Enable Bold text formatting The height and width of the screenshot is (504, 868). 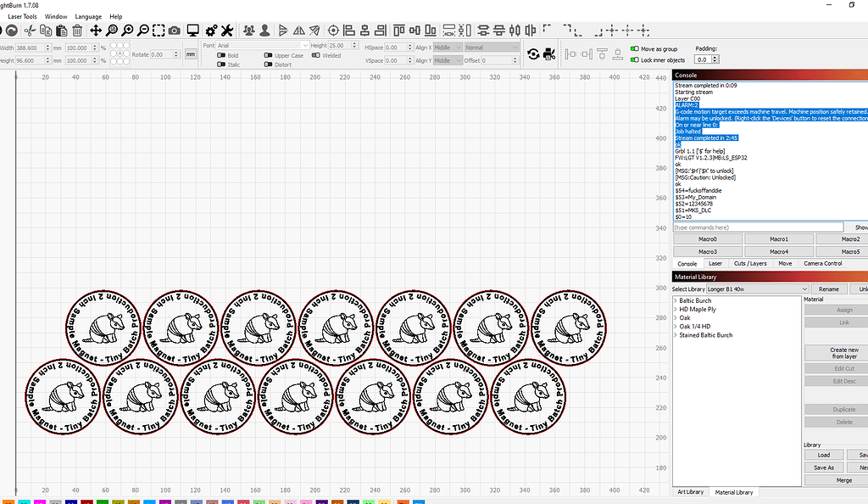point(220,55)
